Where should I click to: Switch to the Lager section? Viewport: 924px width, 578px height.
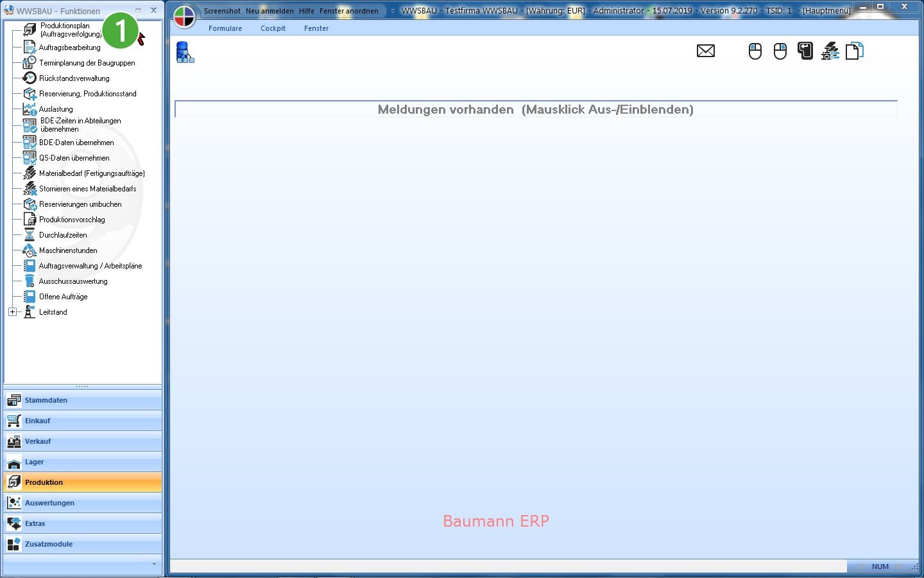[x=82, y=462]
